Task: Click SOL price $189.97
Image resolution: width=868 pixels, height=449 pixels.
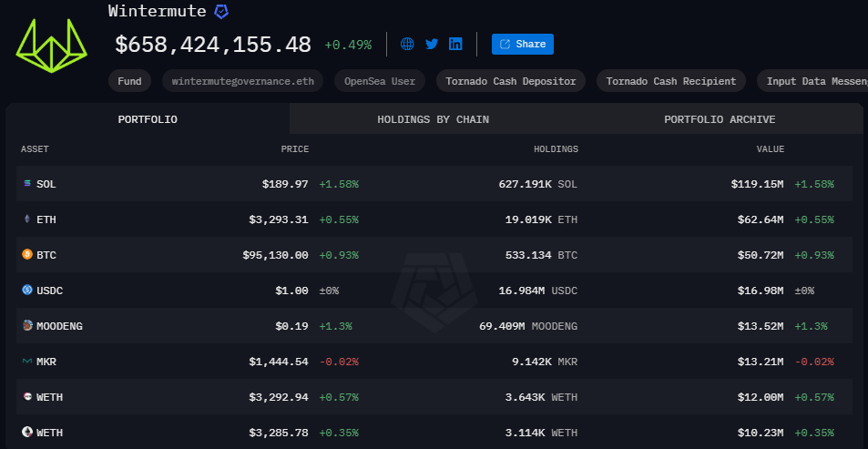Action: (285, 184)
